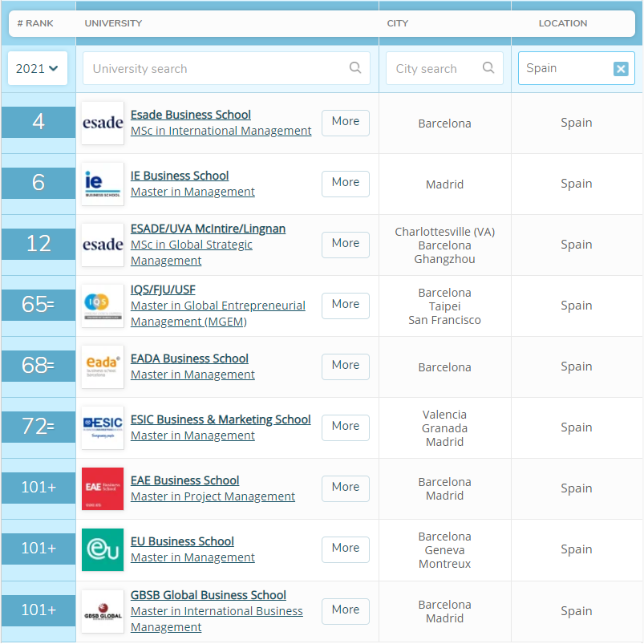Image resolution: width=644 pixels, height=644 pixels.
Task: Click the rank 12 cell
Action: click(x=38, y=244)
